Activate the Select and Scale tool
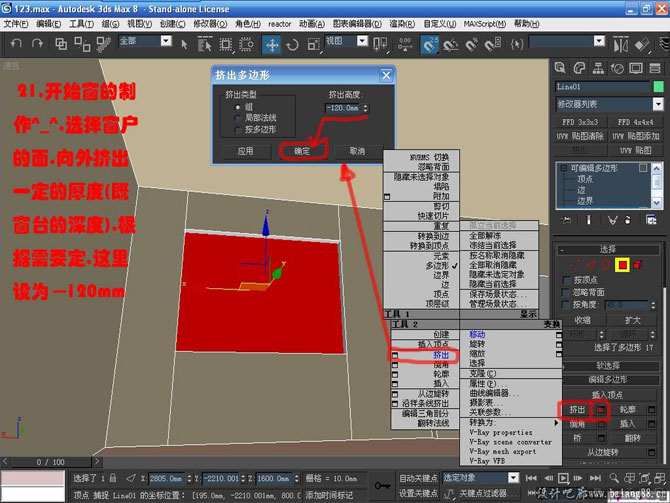 (313, 44)
